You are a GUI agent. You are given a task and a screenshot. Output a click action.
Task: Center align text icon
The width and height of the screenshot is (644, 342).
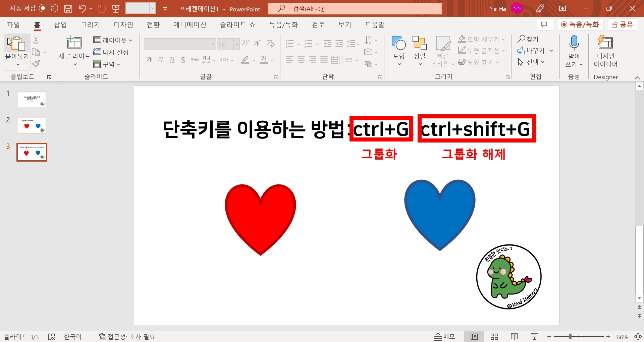coord(301,60)
